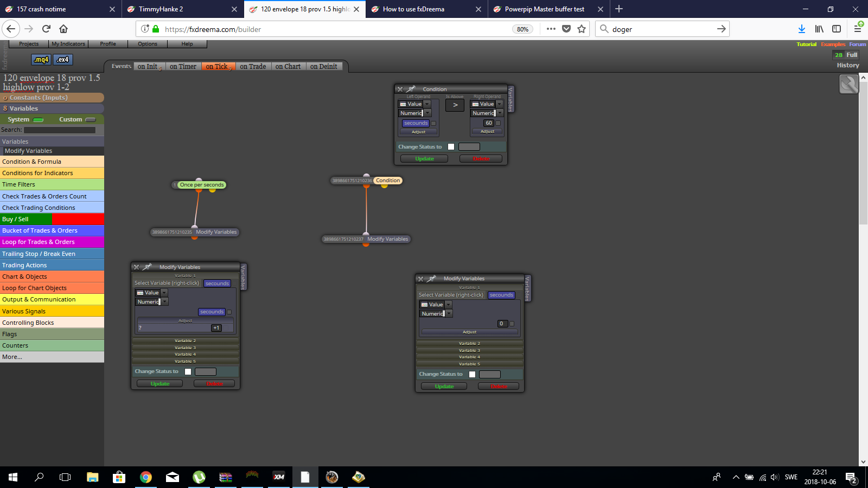Image resolution: width=868 pixels, height=488 pixels.
Task: Go to browser home page
Action: [63, 29]
